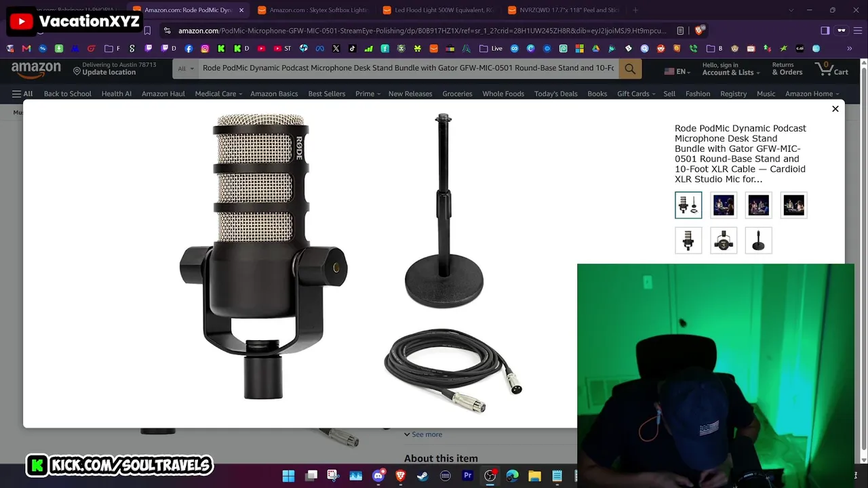Open New Releases in Amazon nav

point(410,94)
